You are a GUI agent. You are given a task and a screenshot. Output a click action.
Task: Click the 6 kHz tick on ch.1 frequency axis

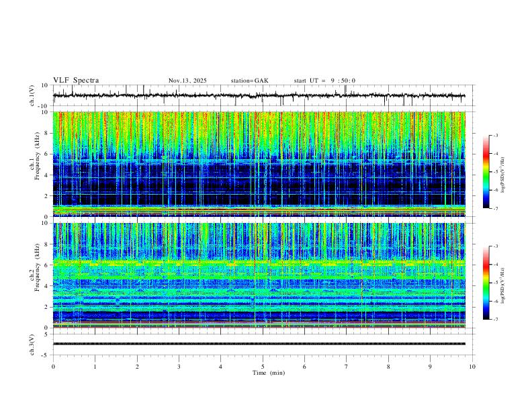click(48, 154)
